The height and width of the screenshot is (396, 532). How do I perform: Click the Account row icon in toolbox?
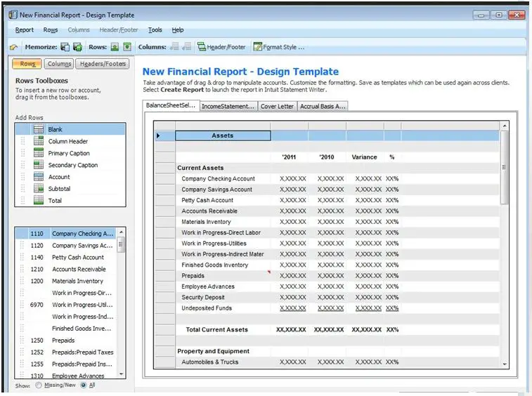click(x=39, y=177)
